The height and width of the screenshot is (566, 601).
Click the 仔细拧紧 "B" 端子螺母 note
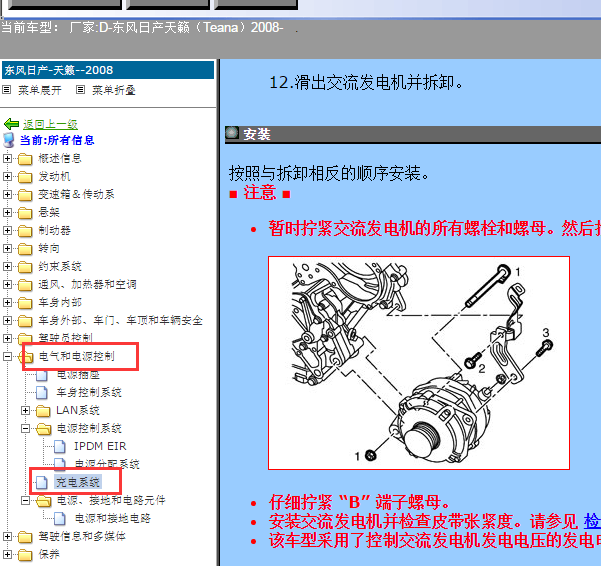pos(359,501)
